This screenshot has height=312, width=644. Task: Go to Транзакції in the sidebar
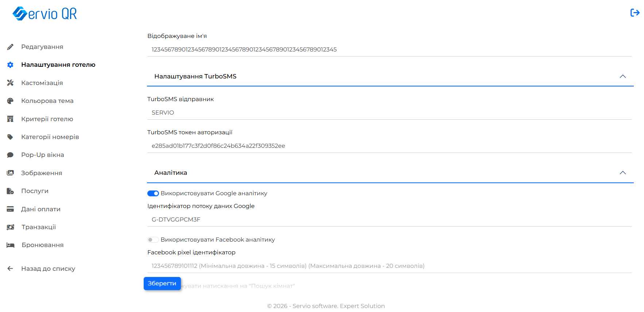point(39,227)
